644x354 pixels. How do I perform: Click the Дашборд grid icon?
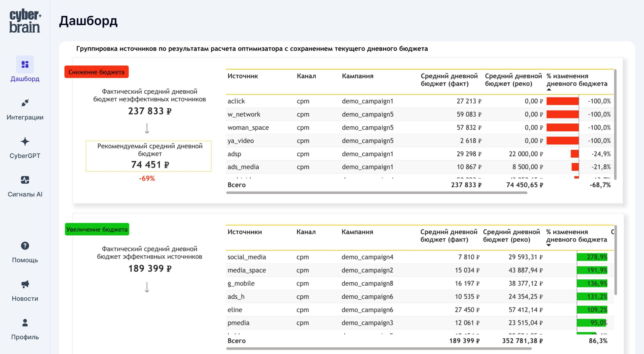point(25,64)
